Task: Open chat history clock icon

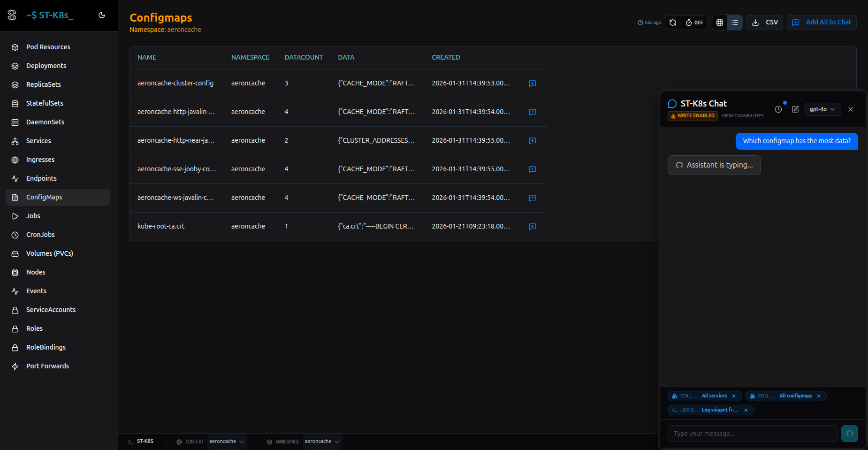Action: point(778,109)
